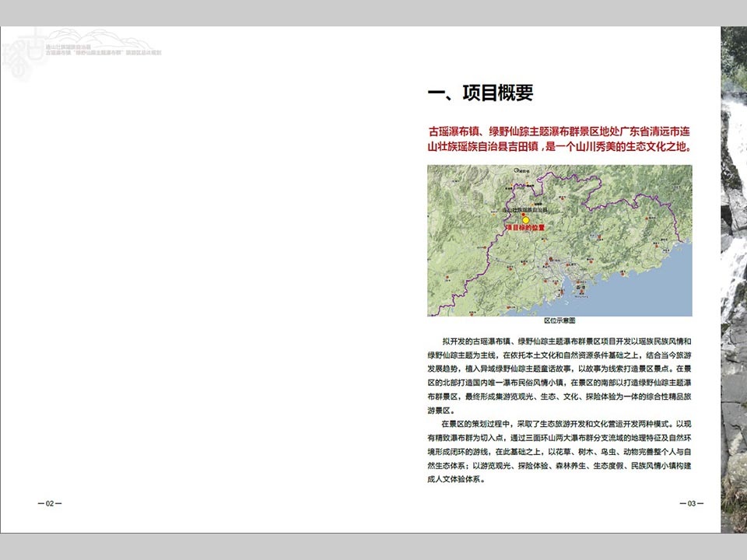This screenshot has height=560, width=747.
Task: Click the page number "03"
Action: [692, 503]
